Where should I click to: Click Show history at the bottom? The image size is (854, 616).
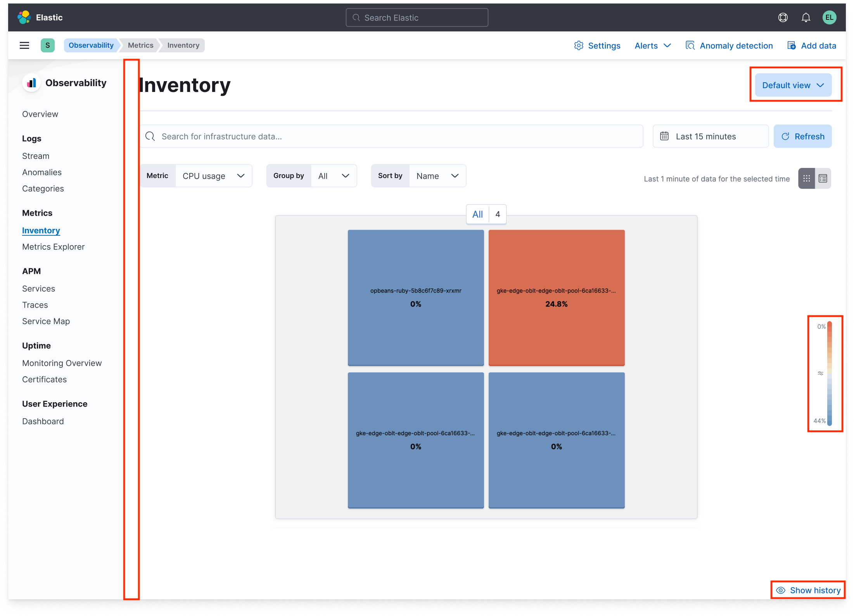(807, 590)
